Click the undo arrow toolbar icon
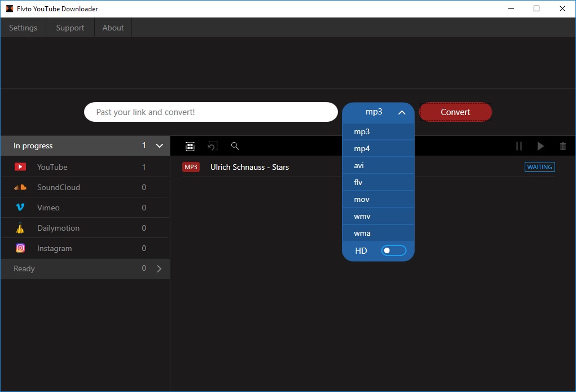Viewport: 576px width, 392px height. [x=212, y=146]
